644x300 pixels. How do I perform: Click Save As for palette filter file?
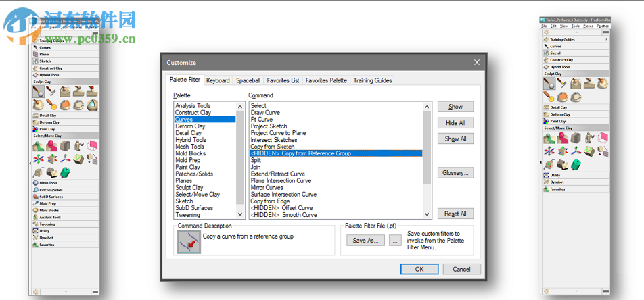coord(365,241)
